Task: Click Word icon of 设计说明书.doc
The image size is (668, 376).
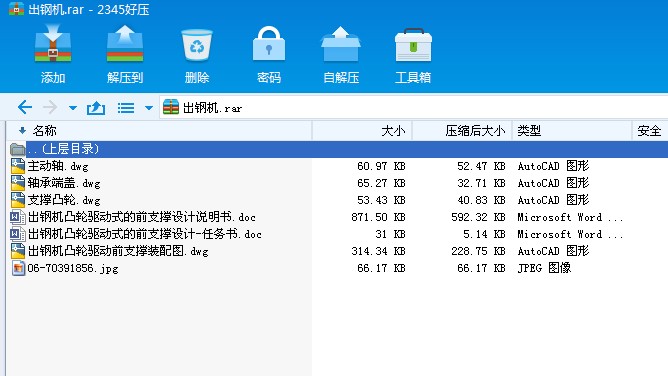Action: (17, 217)
